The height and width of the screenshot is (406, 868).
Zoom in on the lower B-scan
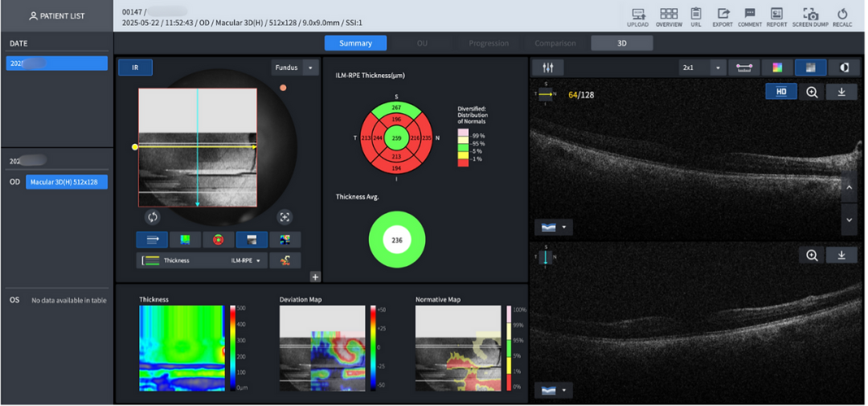812,255
